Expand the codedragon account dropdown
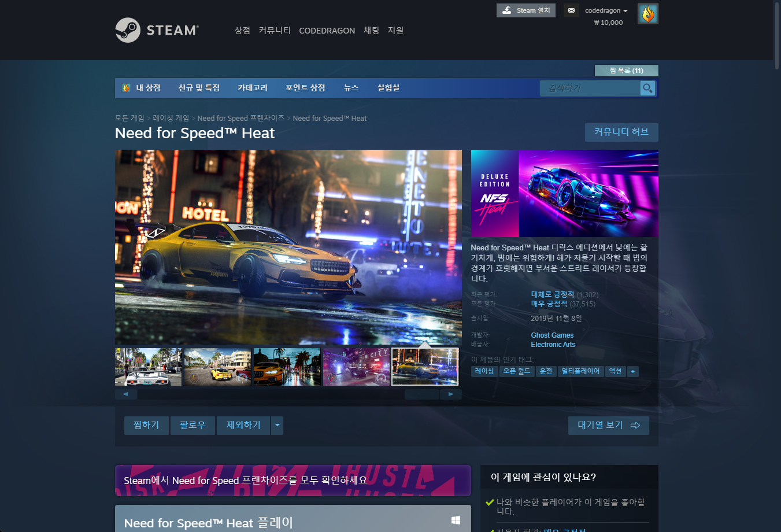This screenshot has height=532, width=781. tap(606, 10)
